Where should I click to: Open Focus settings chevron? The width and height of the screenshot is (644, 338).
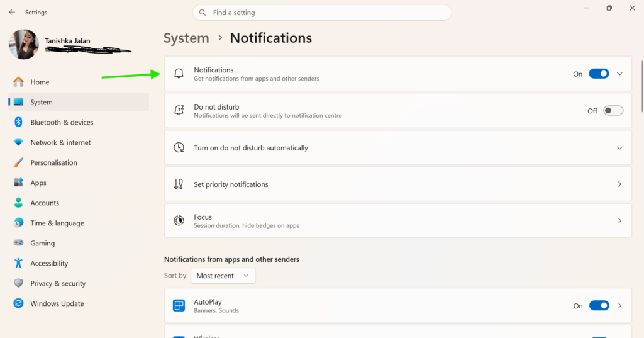pyautogui.click(x=619, y=221)
